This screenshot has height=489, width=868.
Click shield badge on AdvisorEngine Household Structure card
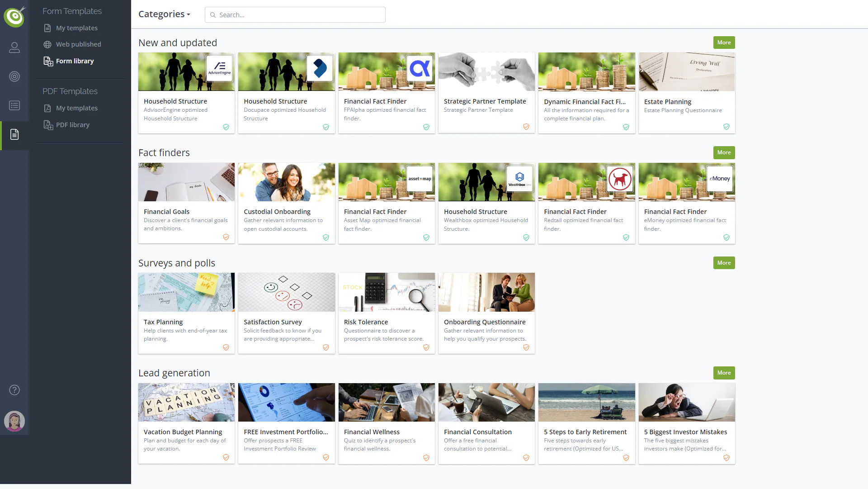coord(226,127)
